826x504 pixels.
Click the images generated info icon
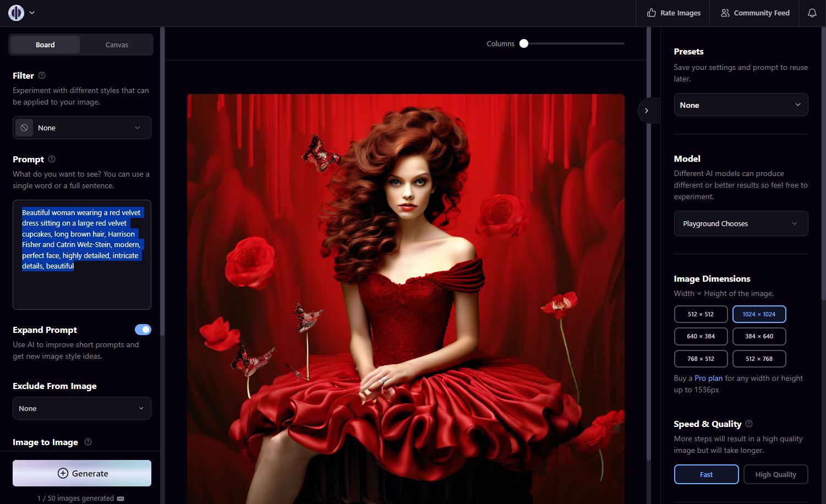(121, 498)
